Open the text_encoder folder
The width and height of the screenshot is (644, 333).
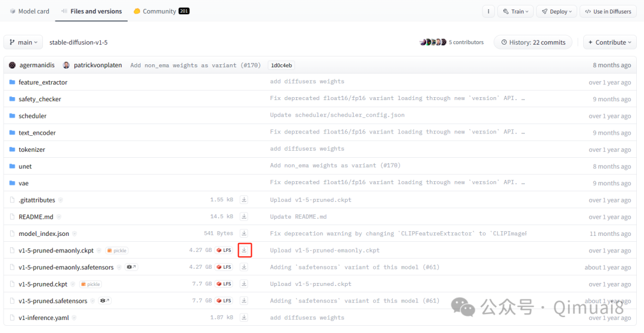[37, 132]
